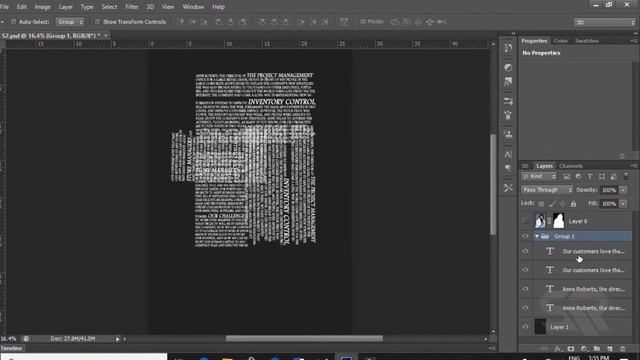Click the Opacity 100% value field
Image resolution: width=640 pixels, height=360 pixels.
(x=609, y=190)
